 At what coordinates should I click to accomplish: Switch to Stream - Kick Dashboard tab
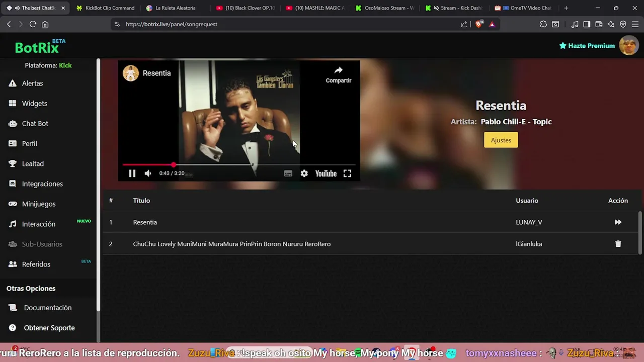tap(454, 8)
